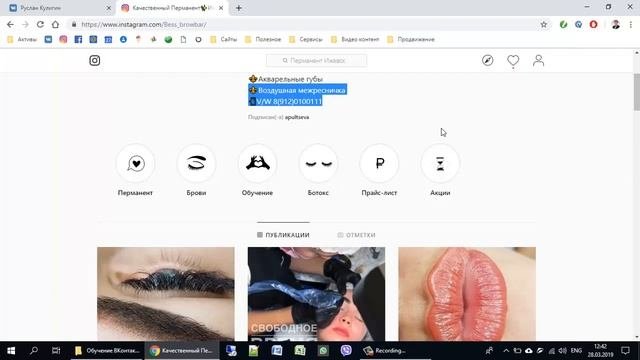Show hidden tray icons chevron
The image size is (640, 360).
click(x=506, y=351)
